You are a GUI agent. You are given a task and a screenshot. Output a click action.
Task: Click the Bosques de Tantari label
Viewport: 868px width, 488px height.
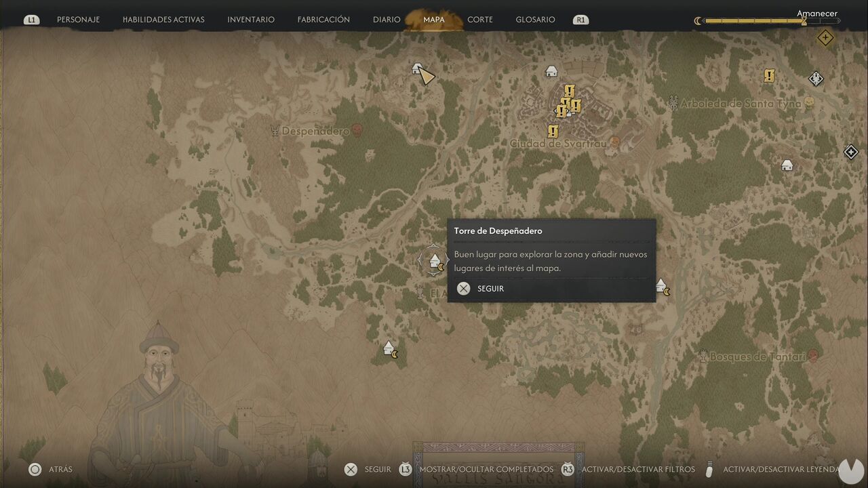click(x=757, y=357)
